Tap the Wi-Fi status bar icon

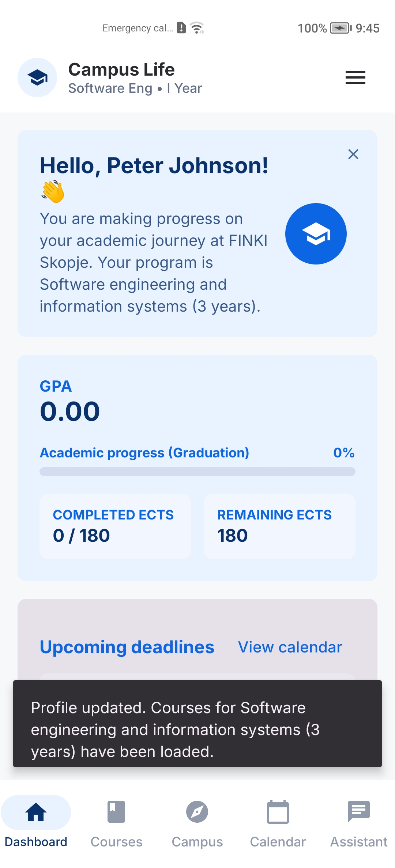(197, 28)
